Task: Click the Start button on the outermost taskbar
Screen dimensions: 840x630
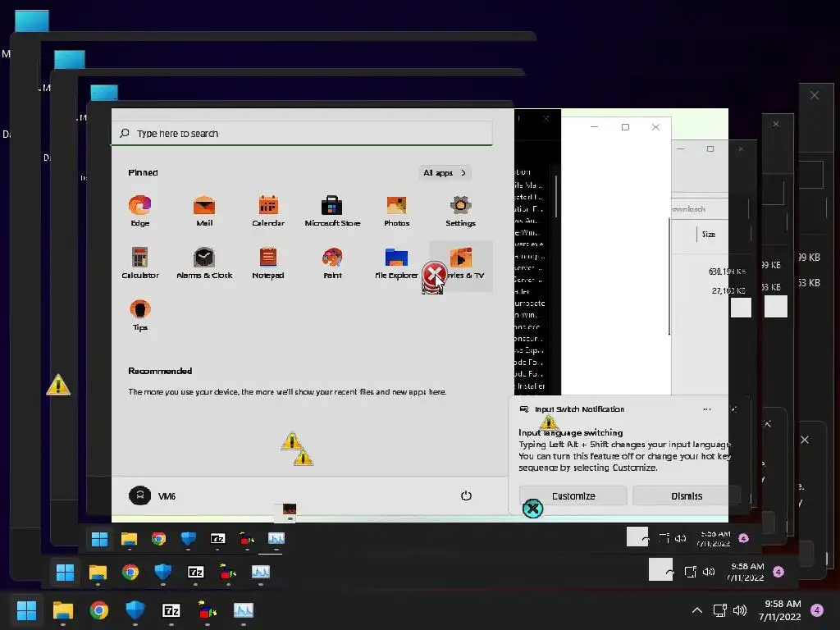Action: [x=26, y=610]
